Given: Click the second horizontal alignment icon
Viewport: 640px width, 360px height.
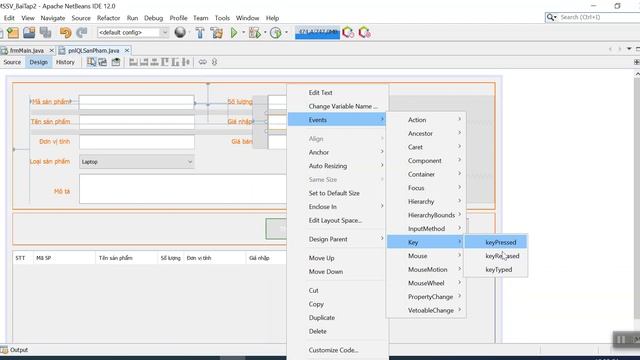Looking at the screenshot, I should 144,62.
